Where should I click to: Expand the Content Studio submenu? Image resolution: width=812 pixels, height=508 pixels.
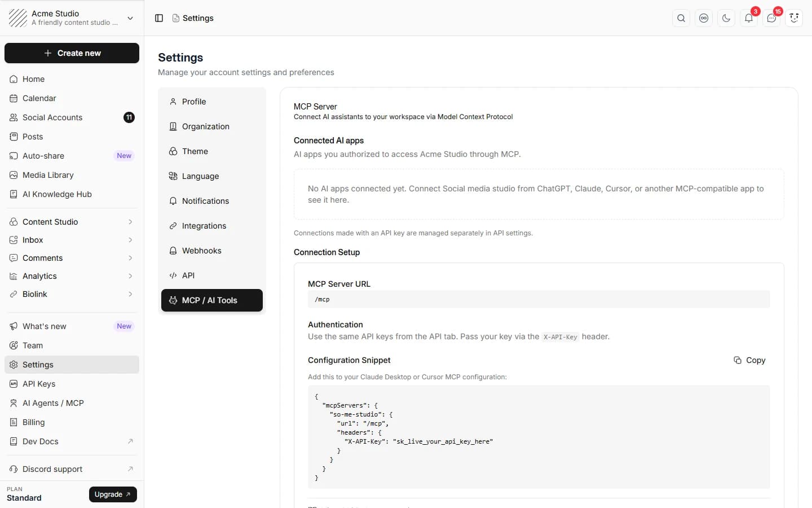130,222
